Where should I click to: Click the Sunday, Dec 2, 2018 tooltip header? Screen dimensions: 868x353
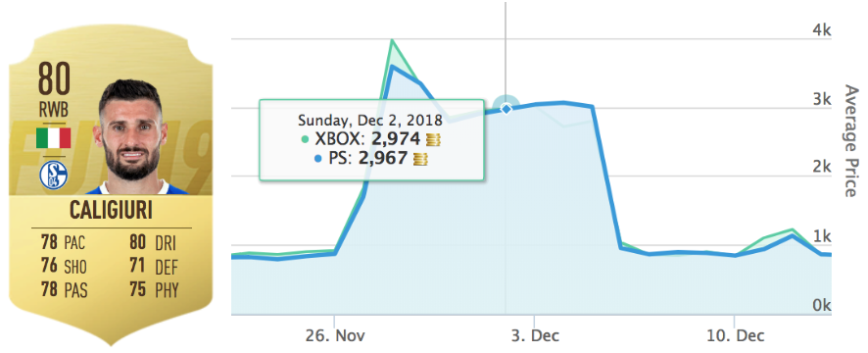[369, 120]
